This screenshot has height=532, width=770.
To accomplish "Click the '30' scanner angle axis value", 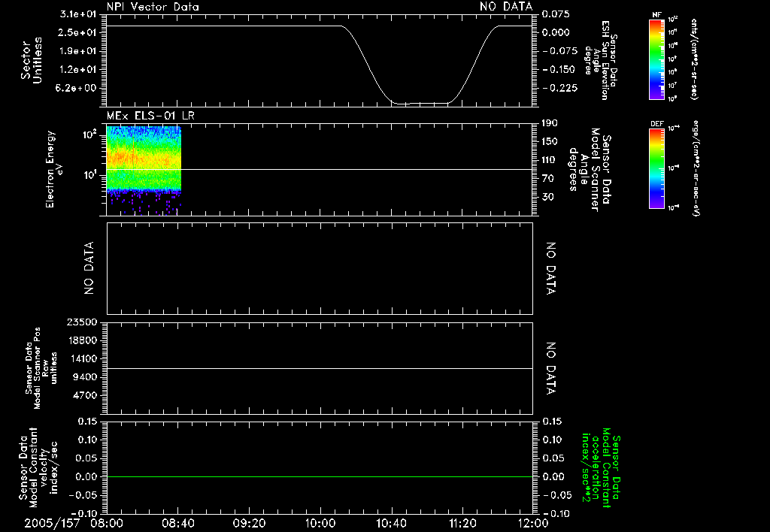I will point(547,197).
